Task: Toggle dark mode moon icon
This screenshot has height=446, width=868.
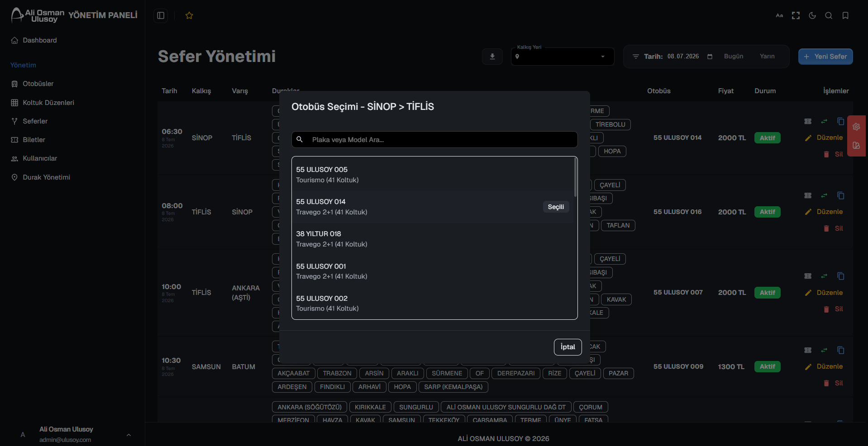Action: pyautogui.click(x=812, y=16)
